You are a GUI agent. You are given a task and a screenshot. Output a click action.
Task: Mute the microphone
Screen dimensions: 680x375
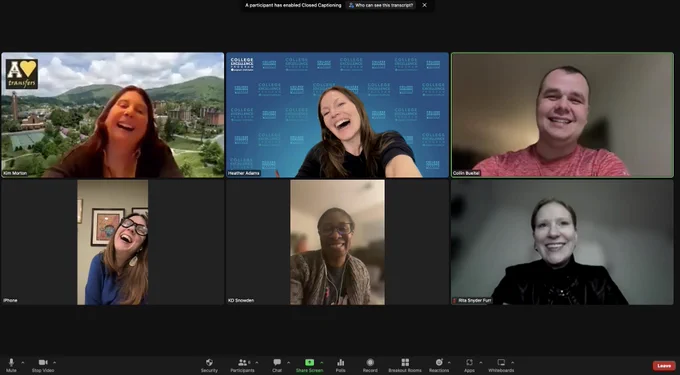tap(11, 365)
